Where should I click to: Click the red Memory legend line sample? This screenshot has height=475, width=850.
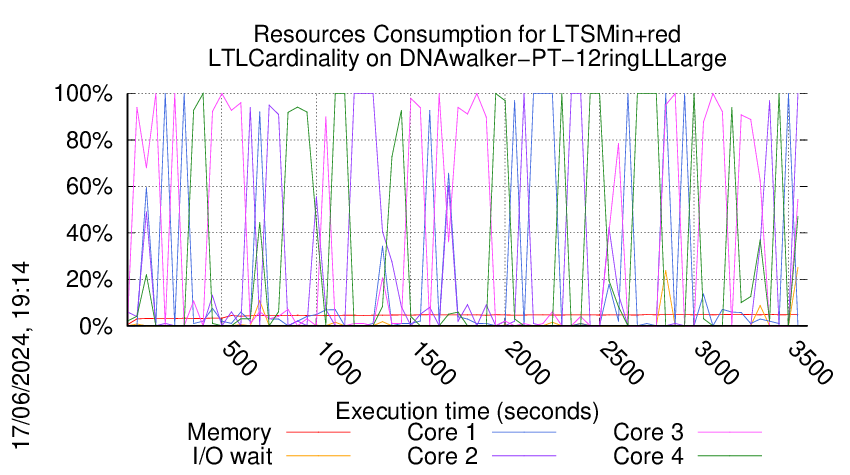click(x=318, y=432)
